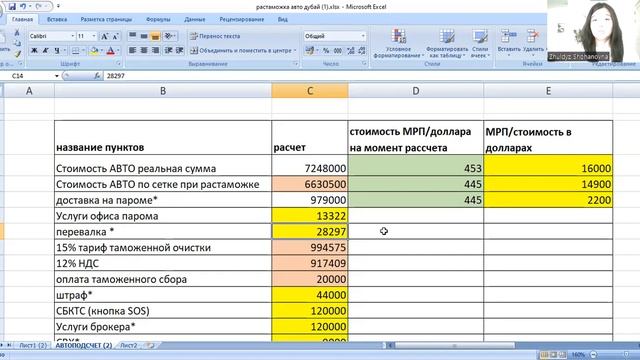Select column B header
The image size is (640, 360).
click(163, 91)
